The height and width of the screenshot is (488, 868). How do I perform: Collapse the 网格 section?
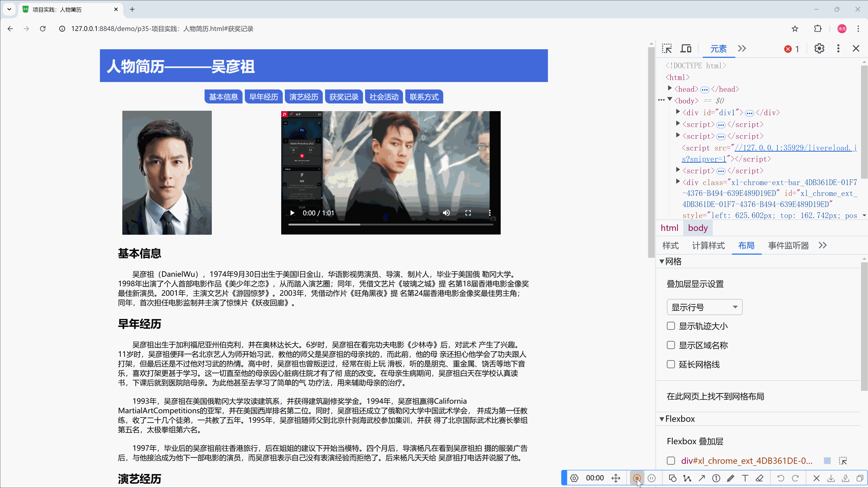point(662,261)
